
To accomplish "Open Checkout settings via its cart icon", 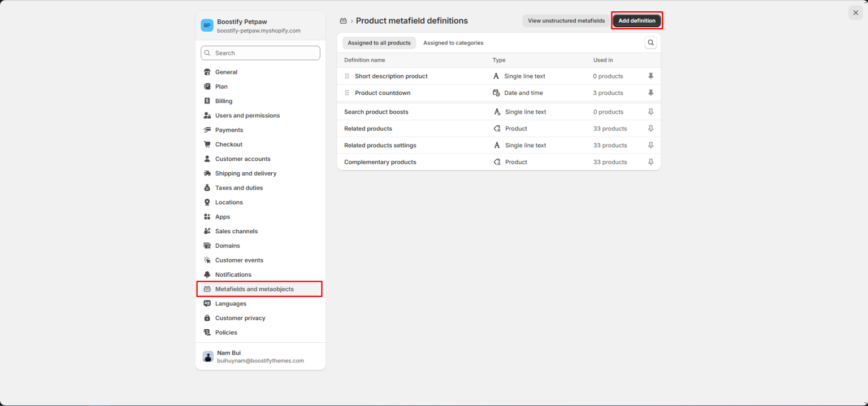I will pos(207,144).
